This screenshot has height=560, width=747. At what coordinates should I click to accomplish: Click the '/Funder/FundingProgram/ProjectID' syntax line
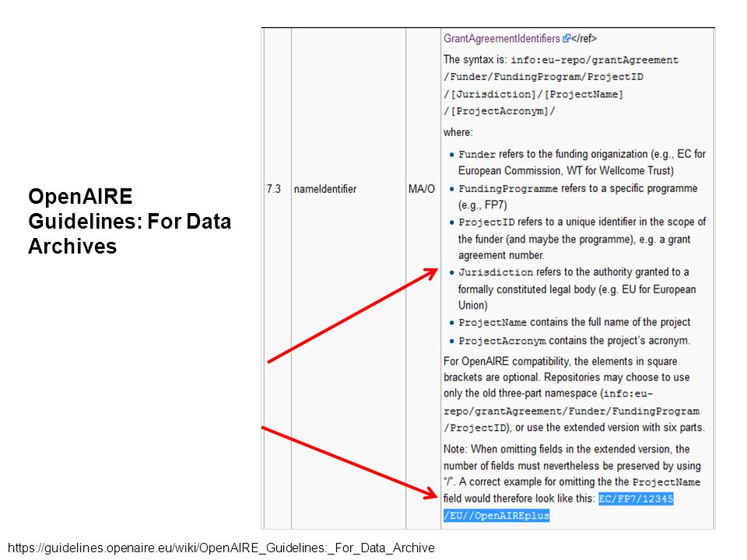(x=544, y=77)
